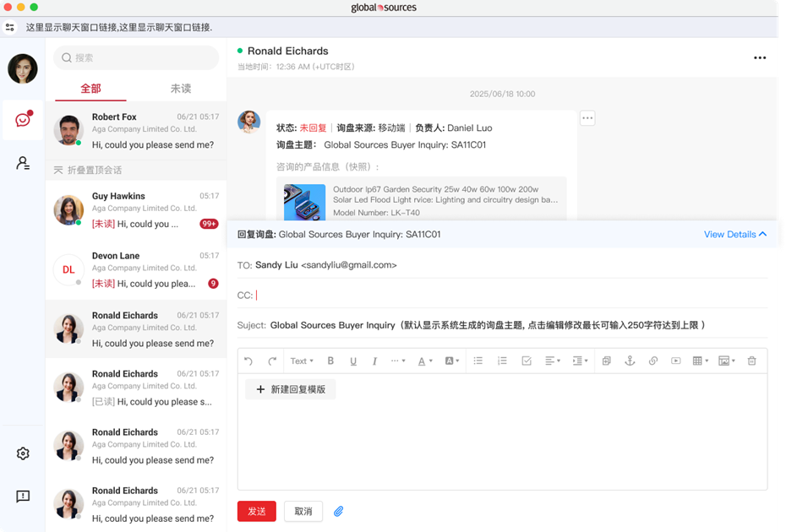786x532 pixels.
Task: Open the Guy Hawkins conversation
Action: pos(136,210)
